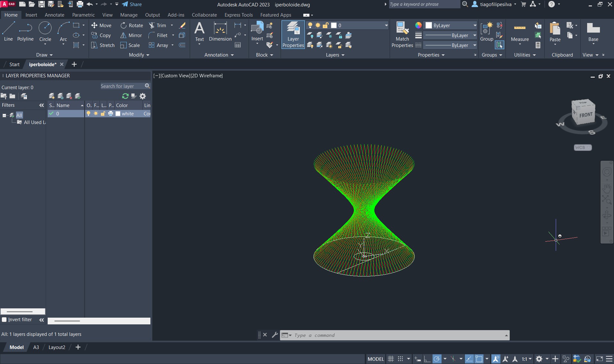Select the Measure utility
614x364 pixels.
519,32
